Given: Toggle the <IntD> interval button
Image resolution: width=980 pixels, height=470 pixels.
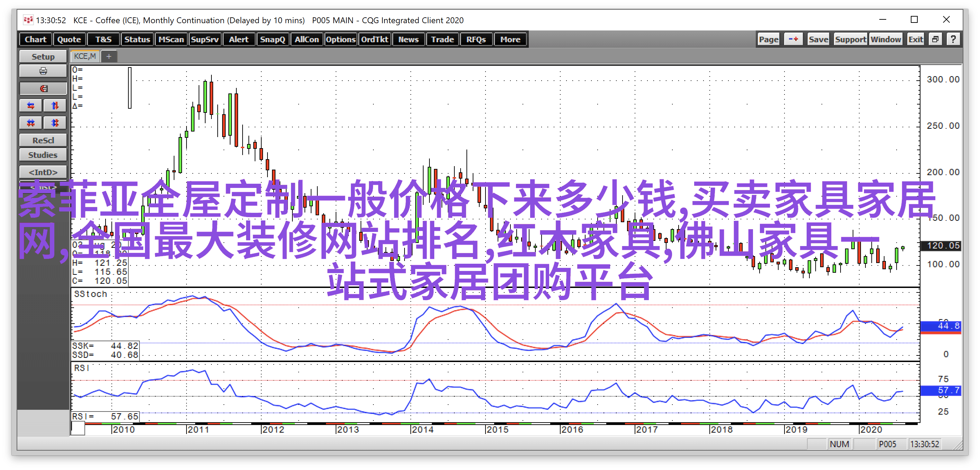Looking at the screenshot, I should pyautogui.click(x=43, y=172).
